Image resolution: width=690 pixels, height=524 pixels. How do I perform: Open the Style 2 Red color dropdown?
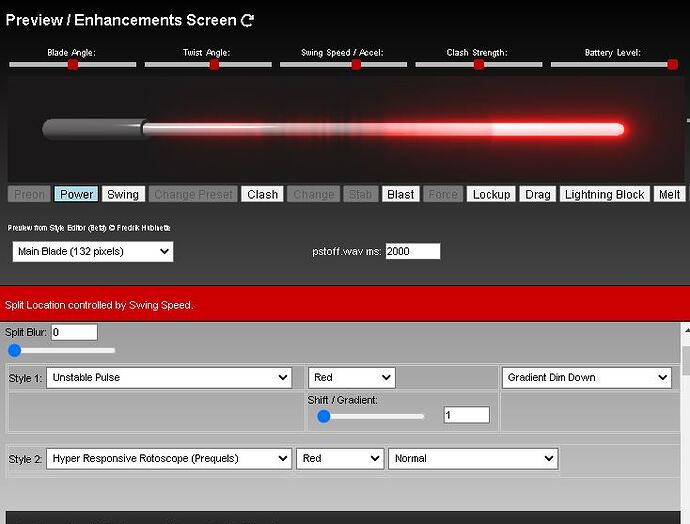[x=340, y=458]
